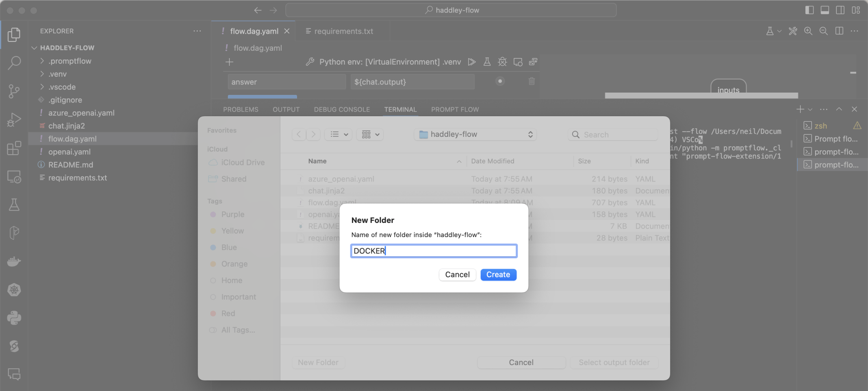The image size is (868, 391).
Task: Open the Python icon in activity bar
Action: (x=14, y=318)
